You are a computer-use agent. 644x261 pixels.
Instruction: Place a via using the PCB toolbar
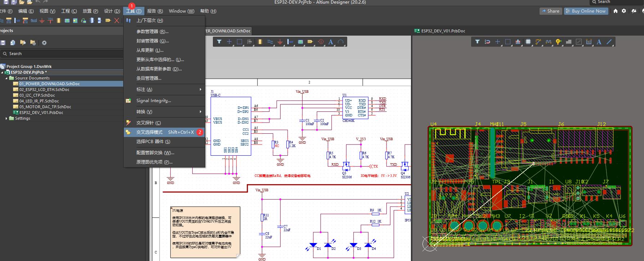558,42
